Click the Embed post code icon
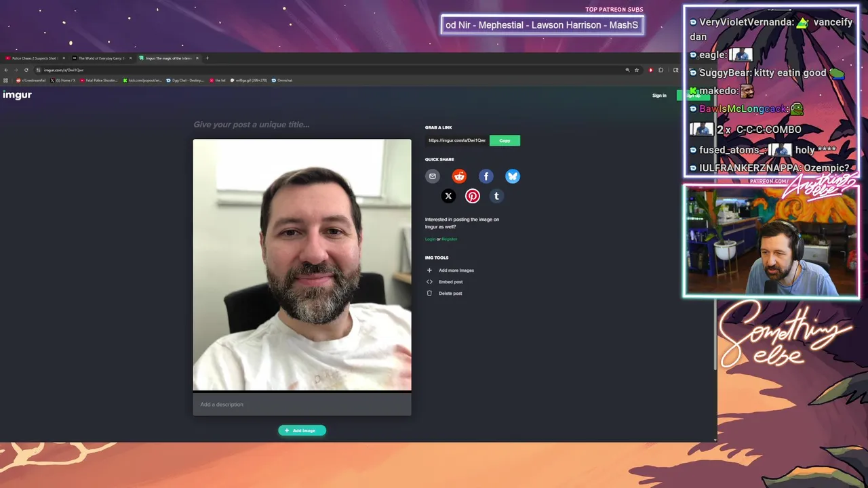 429,282
